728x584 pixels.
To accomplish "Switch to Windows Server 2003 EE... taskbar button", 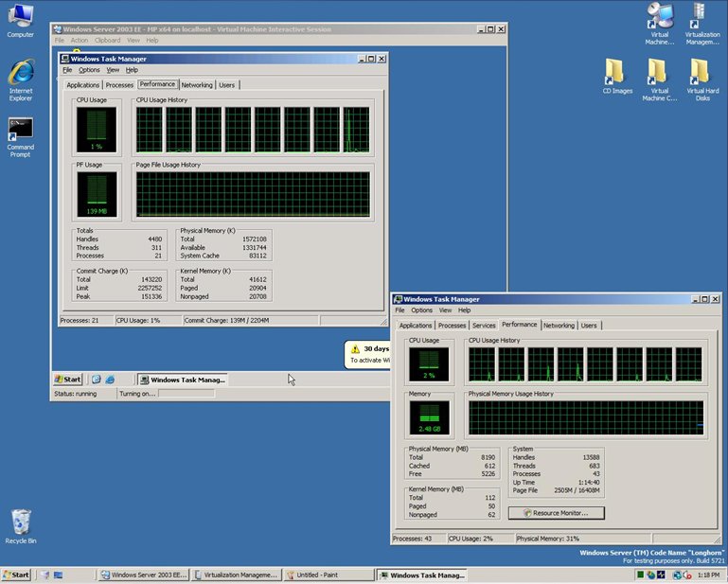I will [144, 575].
